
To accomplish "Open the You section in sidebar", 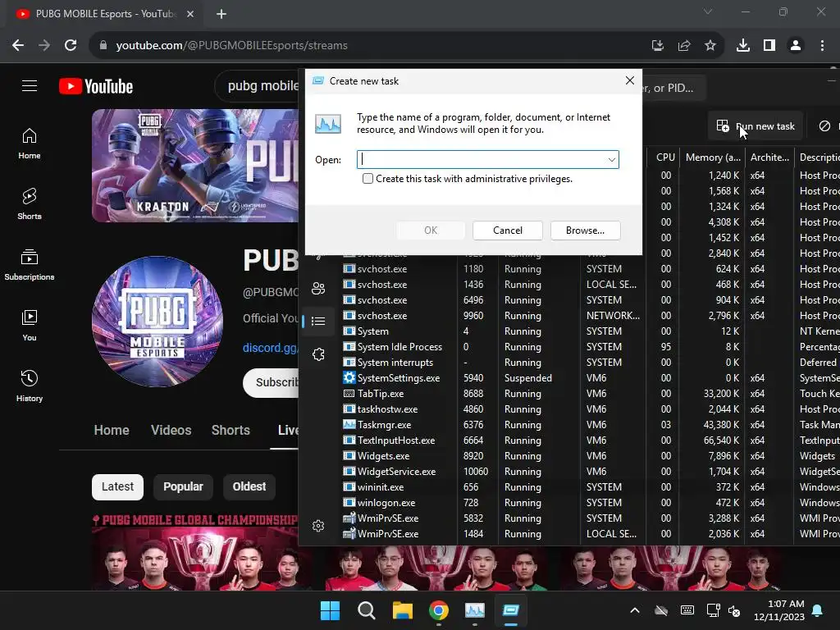I will click(30, 325).
